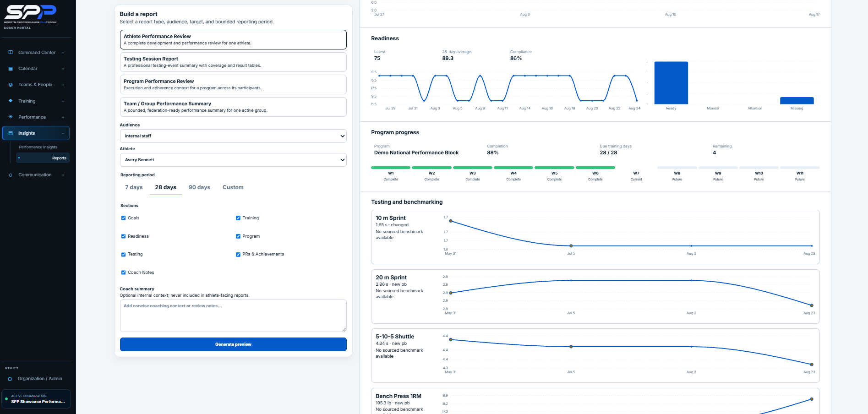Open Performance Insights page

pos(38,147)
